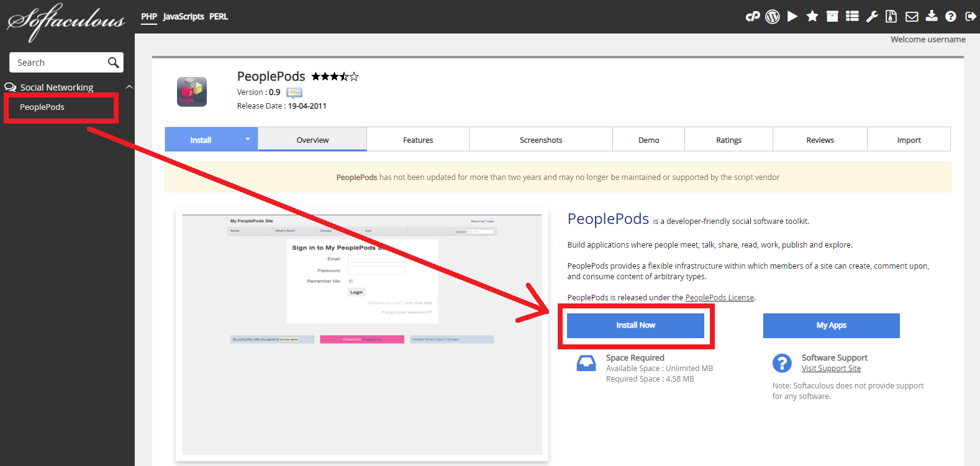Open the cPanel control panel icon
Viewport: 980px width, 466px height.
point(753,17)
